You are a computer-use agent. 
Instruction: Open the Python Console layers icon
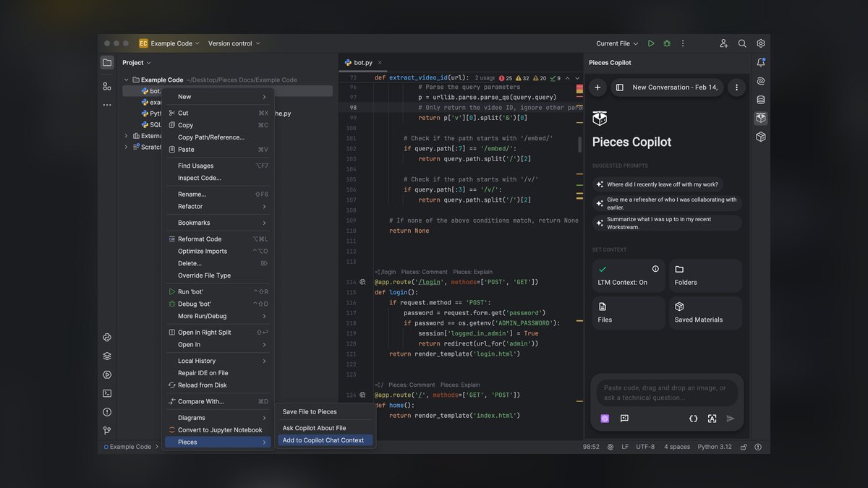(107, 356)
